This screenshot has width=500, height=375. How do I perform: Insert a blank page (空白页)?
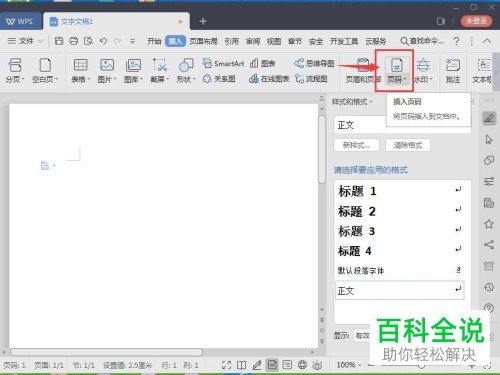pos(45,70)
